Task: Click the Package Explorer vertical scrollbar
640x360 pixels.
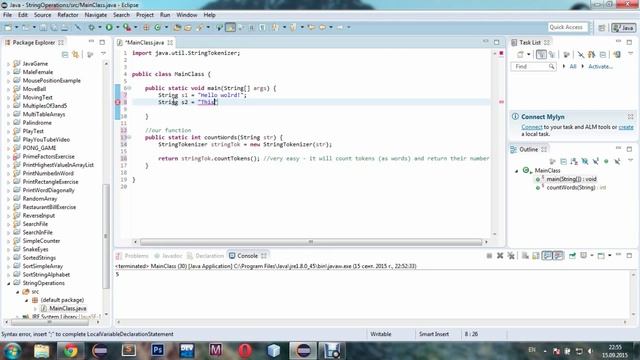Action: tap(106, 236)
